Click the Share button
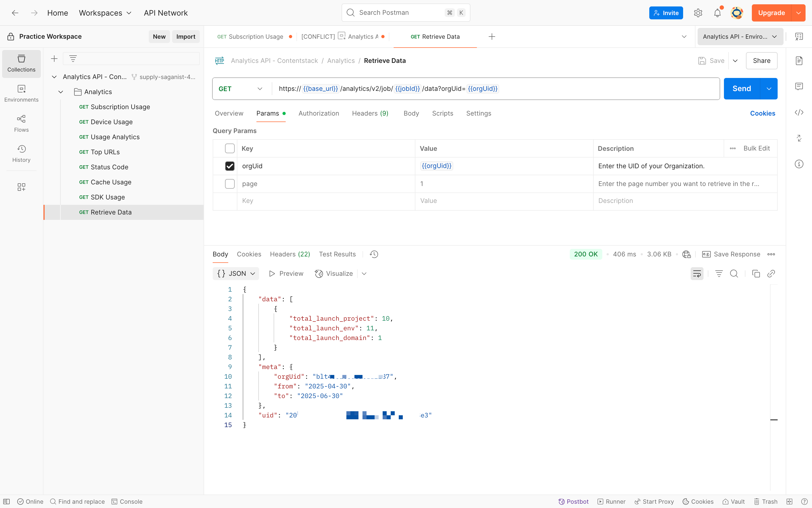The image size is (812, 508). pyautogui.click(x=761, y=61)
